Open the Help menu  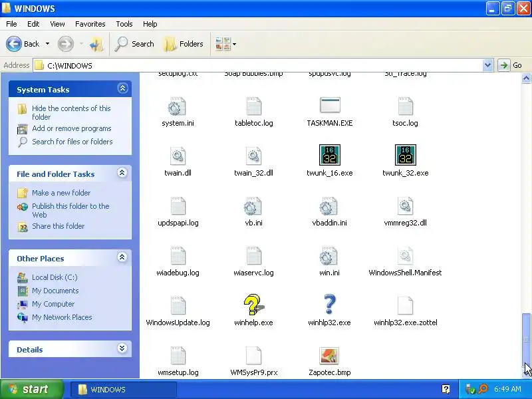(x=150, y=24)
